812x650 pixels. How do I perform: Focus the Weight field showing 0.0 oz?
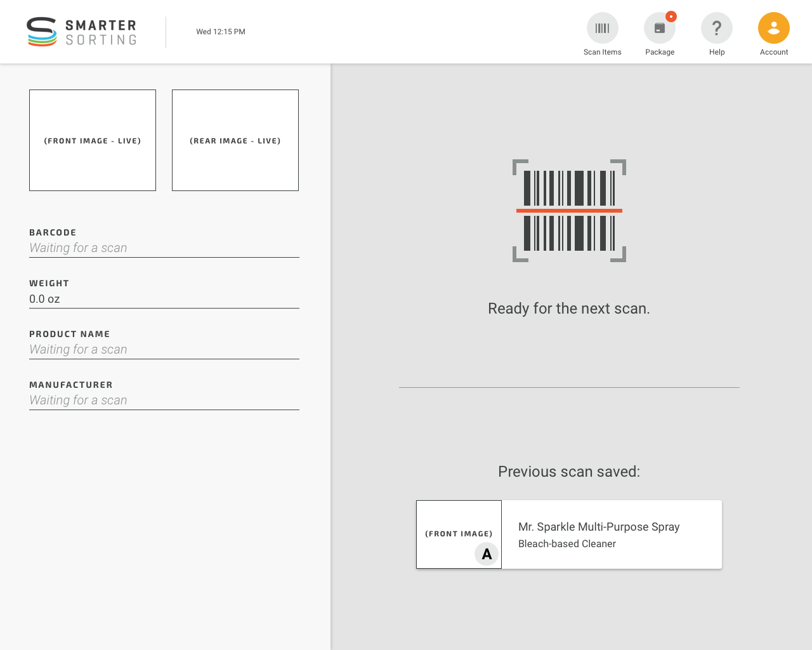coord(164,299)
